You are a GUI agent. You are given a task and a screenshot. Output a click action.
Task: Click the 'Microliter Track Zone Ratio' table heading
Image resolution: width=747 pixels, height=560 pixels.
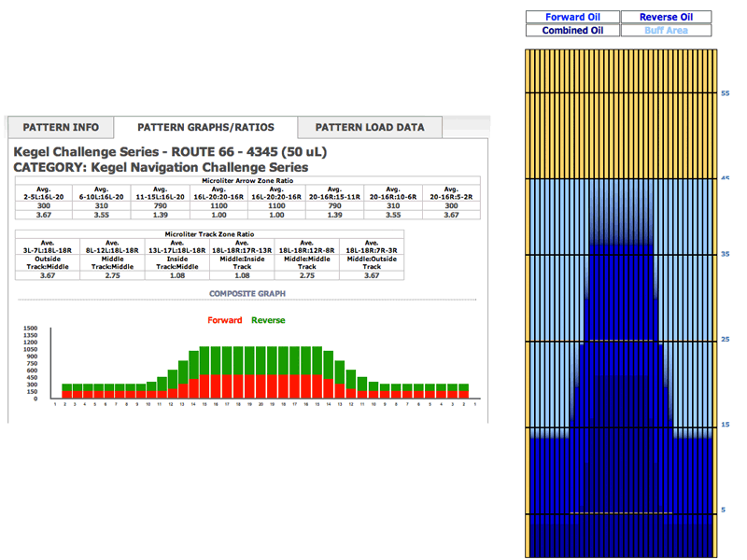click(209, 234)
